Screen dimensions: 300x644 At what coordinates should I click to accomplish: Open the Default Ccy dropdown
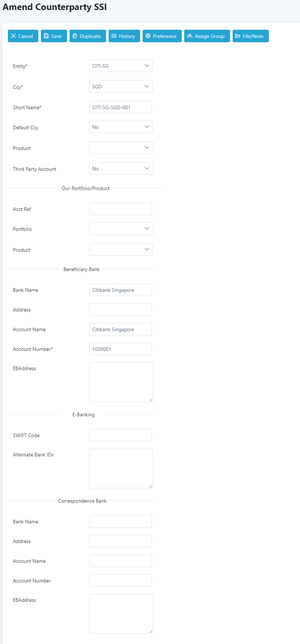click(121, 127)
